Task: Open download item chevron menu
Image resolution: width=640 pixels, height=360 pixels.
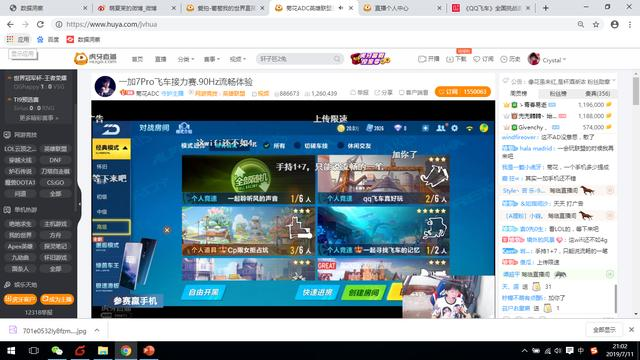Action: [97, 330]
